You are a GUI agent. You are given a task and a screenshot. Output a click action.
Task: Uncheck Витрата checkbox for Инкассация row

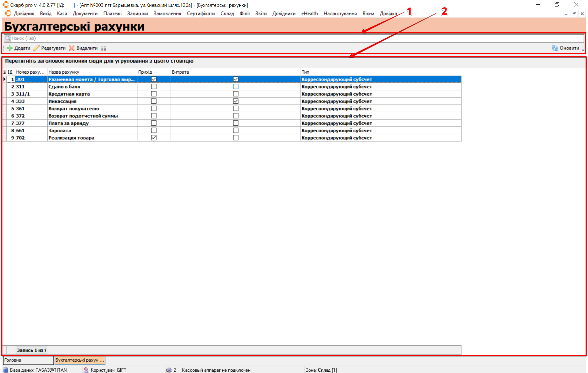[236, 101]
